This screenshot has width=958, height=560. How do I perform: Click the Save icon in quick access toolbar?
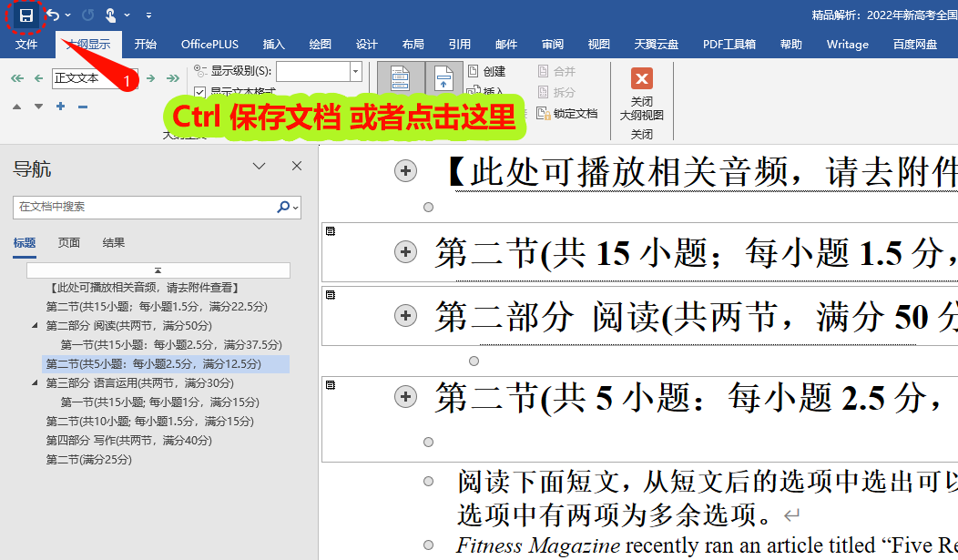coord(26,15)
